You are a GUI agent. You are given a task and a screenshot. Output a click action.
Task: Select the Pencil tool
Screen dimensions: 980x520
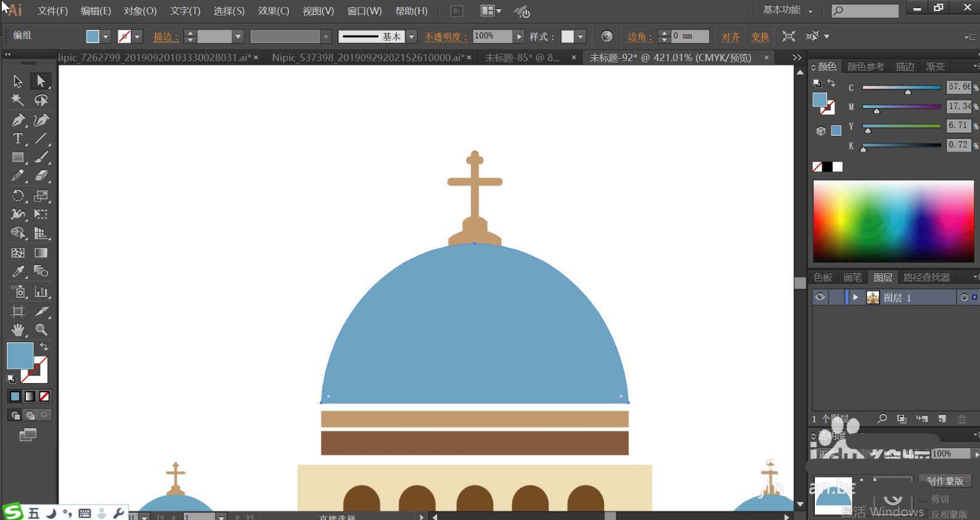pos(18,176)
